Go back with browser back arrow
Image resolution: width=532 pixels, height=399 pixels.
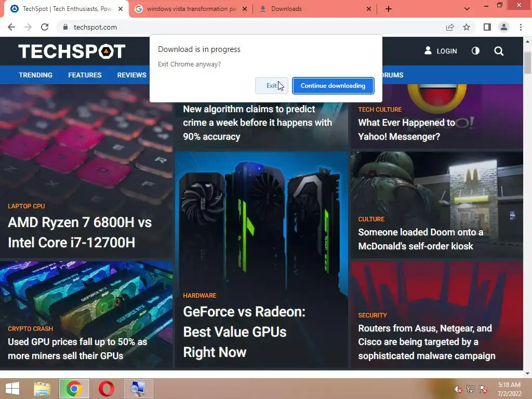click(11, 27)
